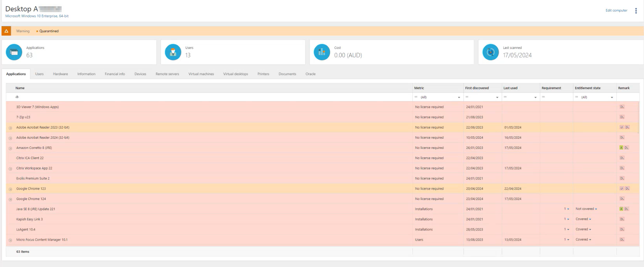Switch to the Documents tab
Viewport: 644px width, 267px height.
[x=287, y=74]
